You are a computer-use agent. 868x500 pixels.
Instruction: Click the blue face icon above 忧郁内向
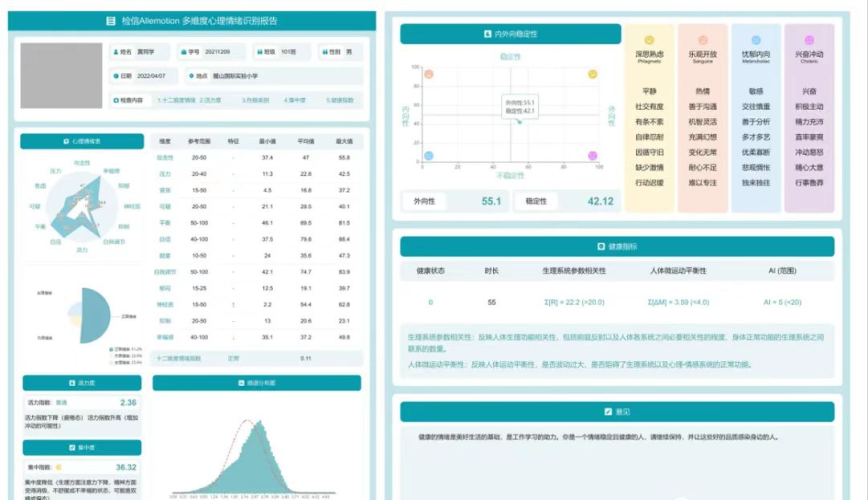point(756,41)
